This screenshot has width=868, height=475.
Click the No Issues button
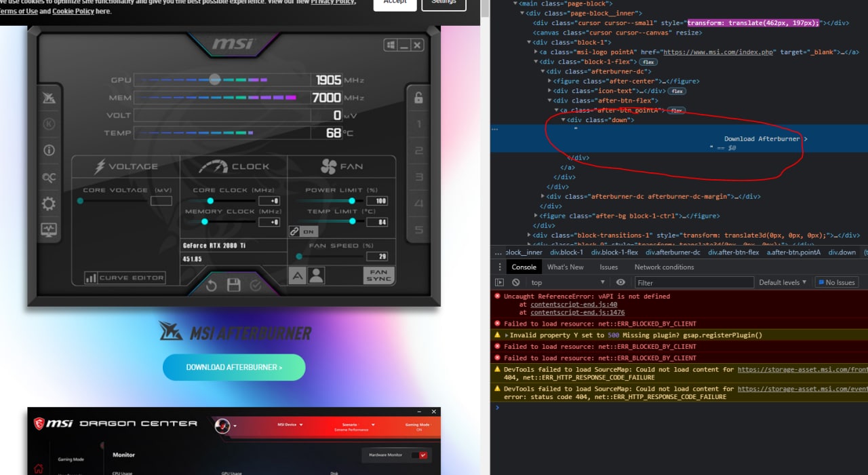837,282
